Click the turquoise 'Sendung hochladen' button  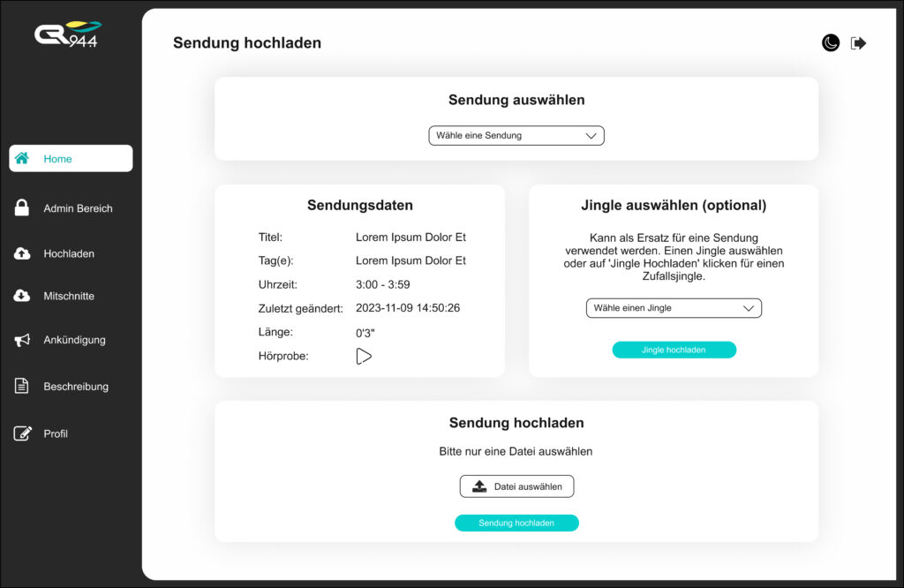516,523
